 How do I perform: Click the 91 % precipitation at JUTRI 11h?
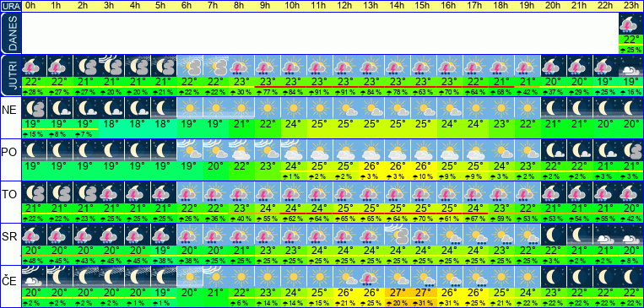point(319,92)
